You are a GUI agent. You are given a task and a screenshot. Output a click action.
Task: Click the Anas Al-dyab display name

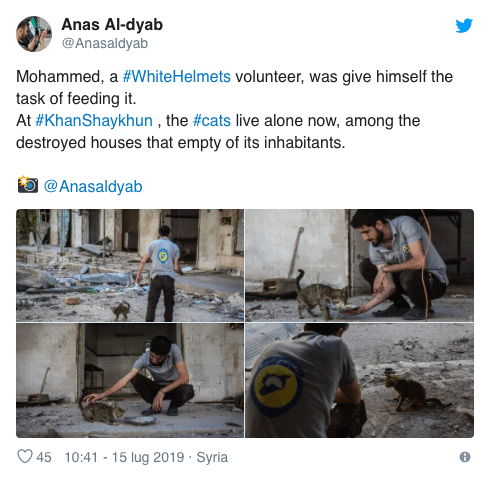tap(112, 25)
